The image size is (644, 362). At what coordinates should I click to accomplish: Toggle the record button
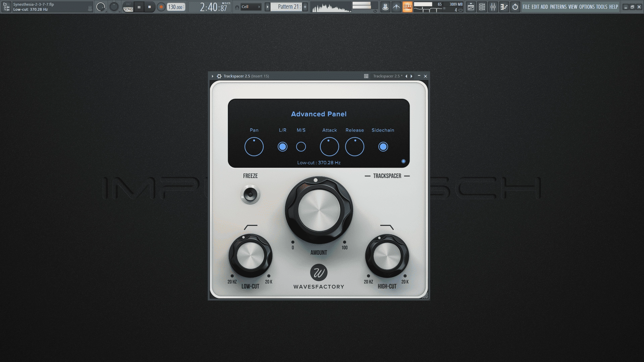[161, 7]
